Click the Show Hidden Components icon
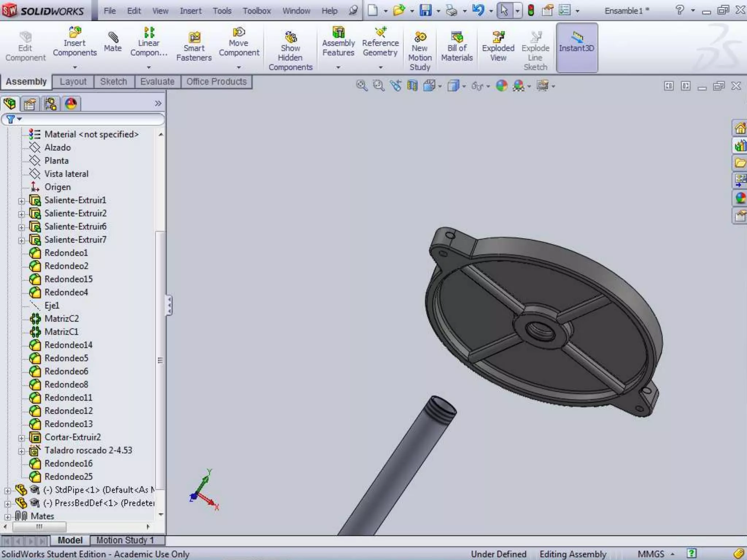The image size is (747, 560). [290, 37]
